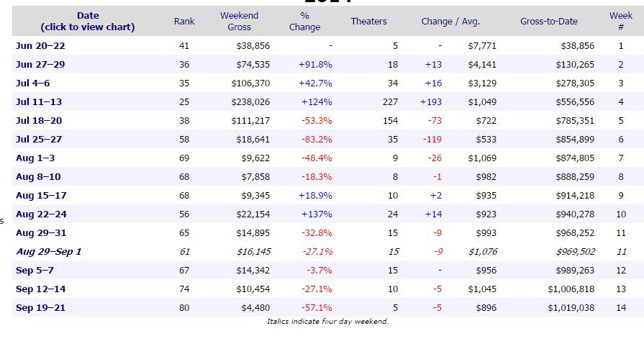Click the Jun 27–29 date link
644x344 pixels.
[40, 64]
